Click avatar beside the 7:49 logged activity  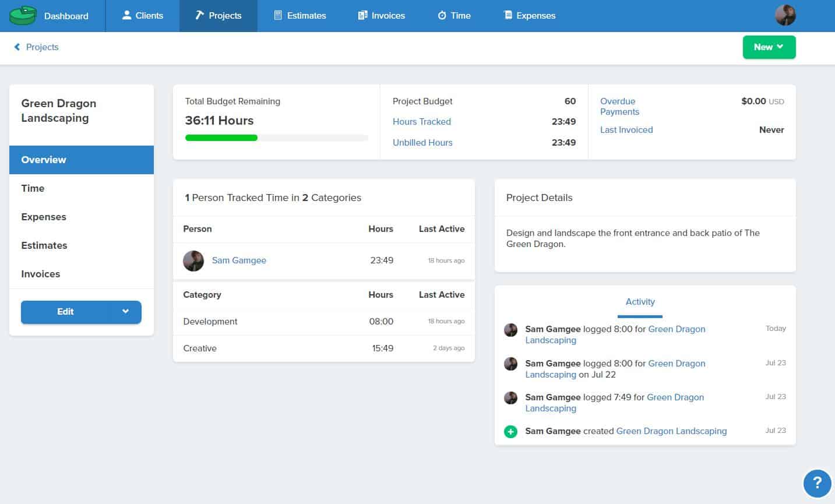pyautogui.click(x=510, y=398)
